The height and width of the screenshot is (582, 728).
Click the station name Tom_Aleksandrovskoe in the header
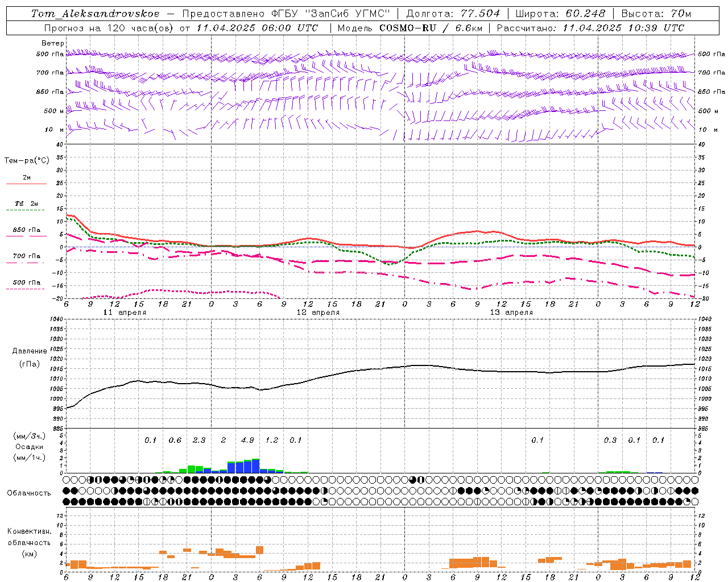coord(96,14)
